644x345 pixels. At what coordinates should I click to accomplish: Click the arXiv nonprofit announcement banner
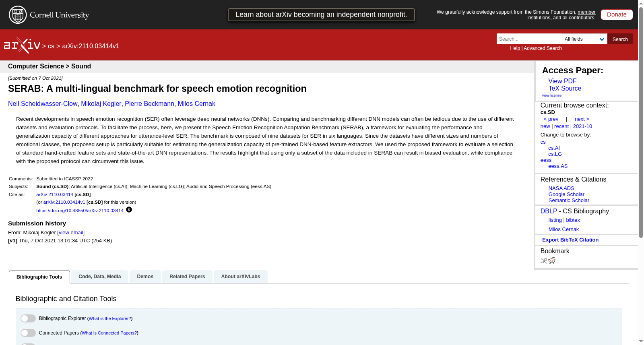pos(321,15)
